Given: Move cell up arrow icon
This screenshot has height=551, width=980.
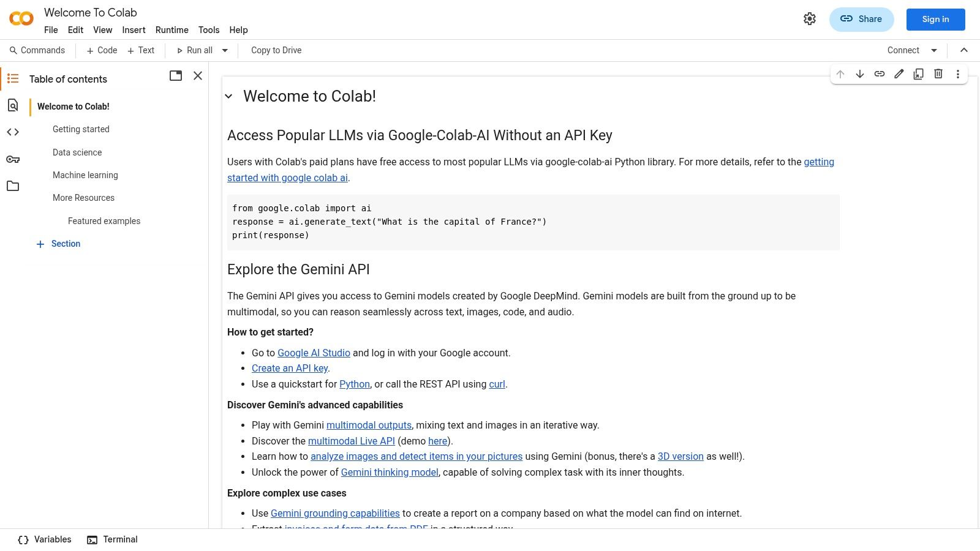Looking at the screenshot, I should (x=840, y=74).
